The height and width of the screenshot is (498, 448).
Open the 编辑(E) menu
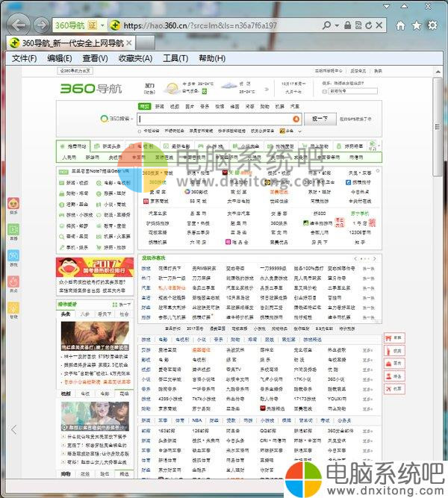60,58
